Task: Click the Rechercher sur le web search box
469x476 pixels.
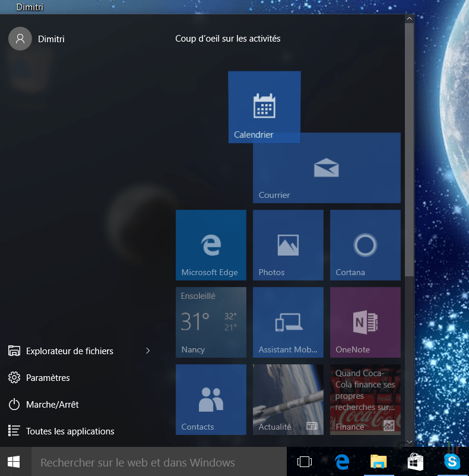Action: pos(159,462)
